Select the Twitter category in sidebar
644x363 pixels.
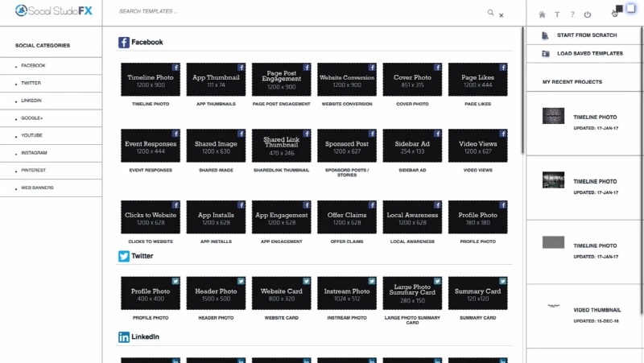(51, 83)
